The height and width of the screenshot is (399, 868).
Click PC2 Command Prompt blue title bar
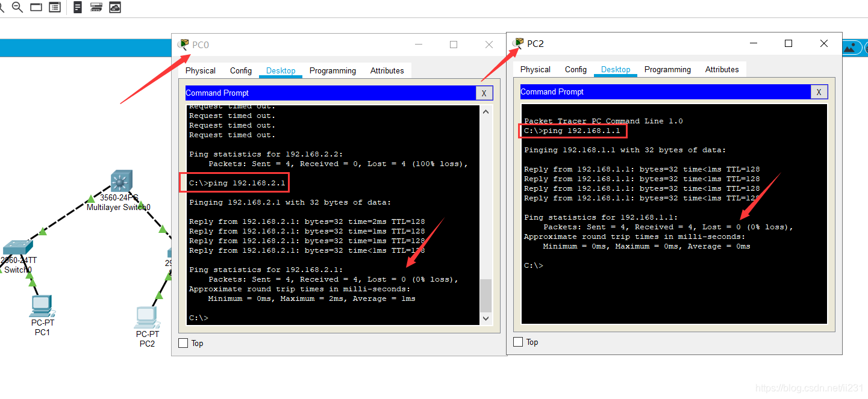coord(665,91)
